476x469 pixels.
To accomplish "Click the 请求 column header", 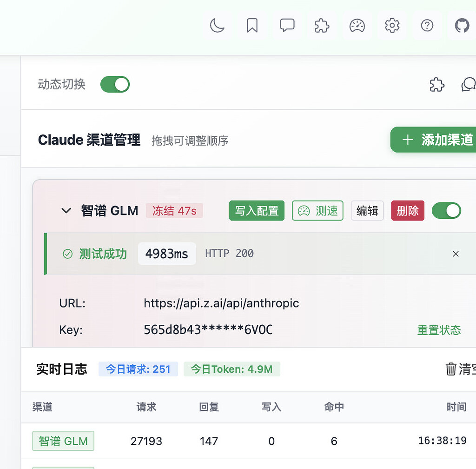I will click(x=146, y=407).
